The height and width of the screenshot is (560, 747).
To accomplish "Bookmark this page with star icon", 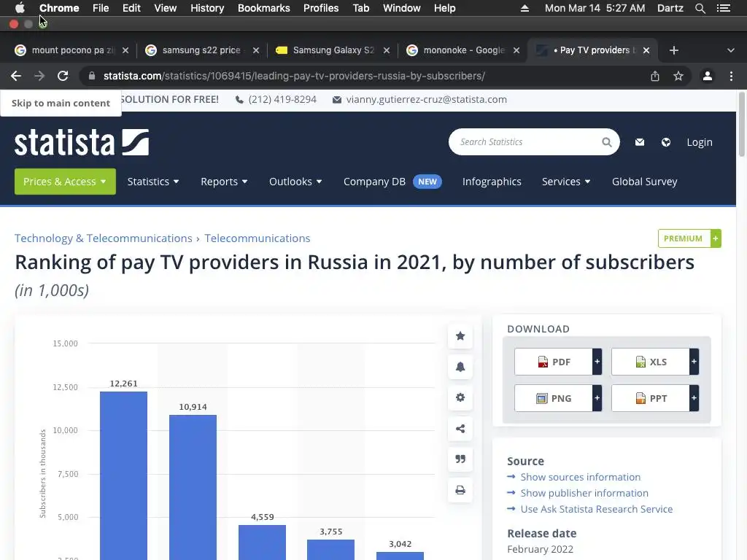I will click(678, 76).
